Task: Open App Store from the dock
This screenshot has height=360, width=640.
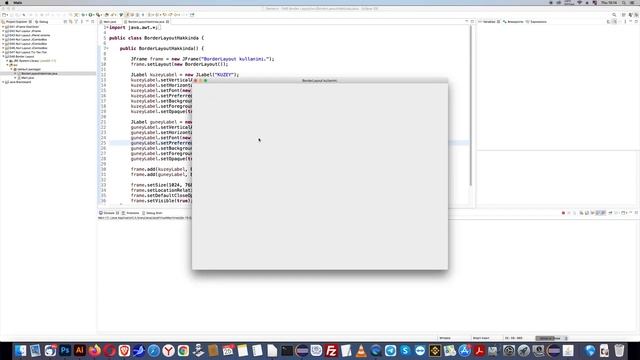Action: coord(464,351)
